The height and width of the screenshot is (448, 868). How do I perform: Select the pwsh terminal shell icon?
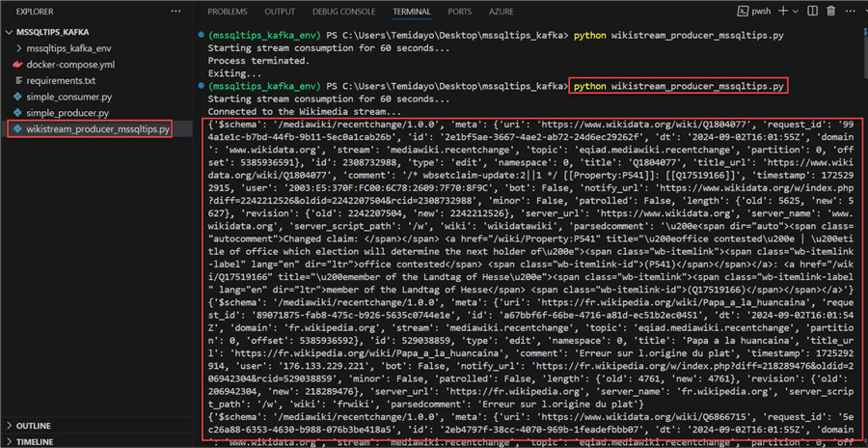click(743, 11)
